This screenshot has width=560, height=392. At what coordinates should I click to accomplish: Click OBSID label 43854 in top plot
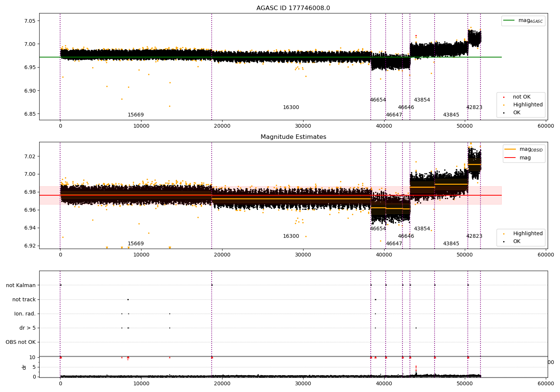[422, 100]
